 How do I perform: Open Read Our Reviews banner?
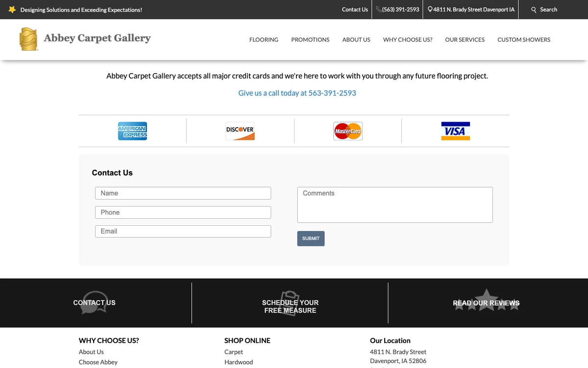(486, 301)
